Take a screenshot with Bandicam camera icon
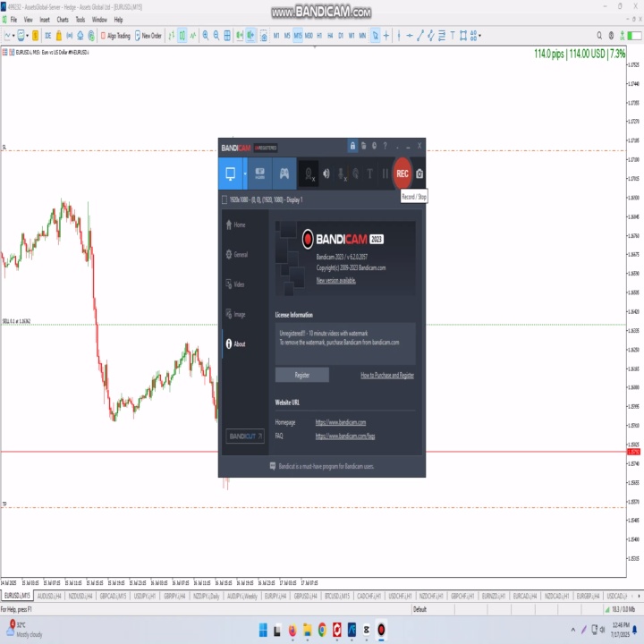The image size is (644, 644). point(419,174)
